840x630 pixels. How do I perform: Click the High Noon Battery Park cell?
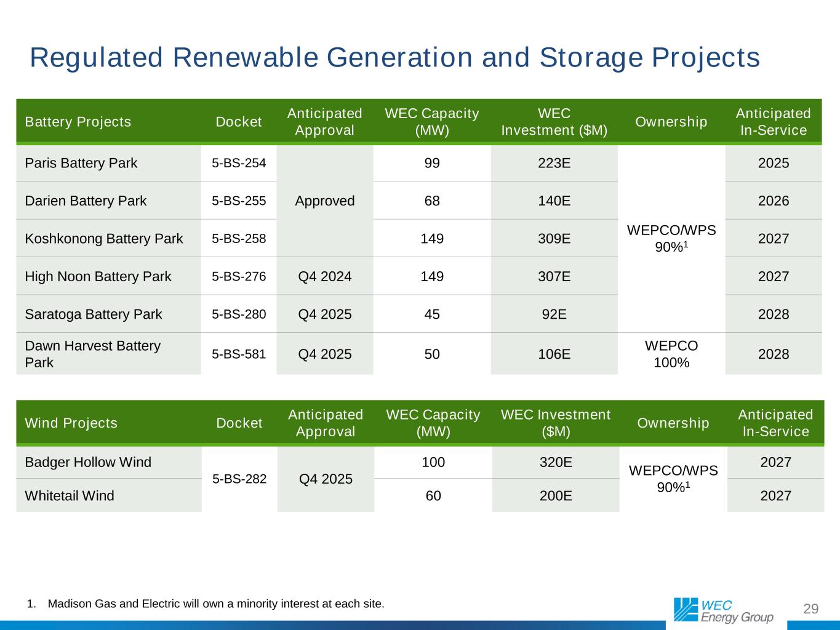[98, 277]
